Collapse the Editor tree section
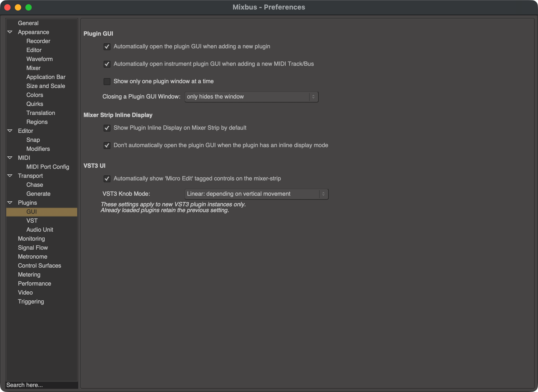 (10, 131)
